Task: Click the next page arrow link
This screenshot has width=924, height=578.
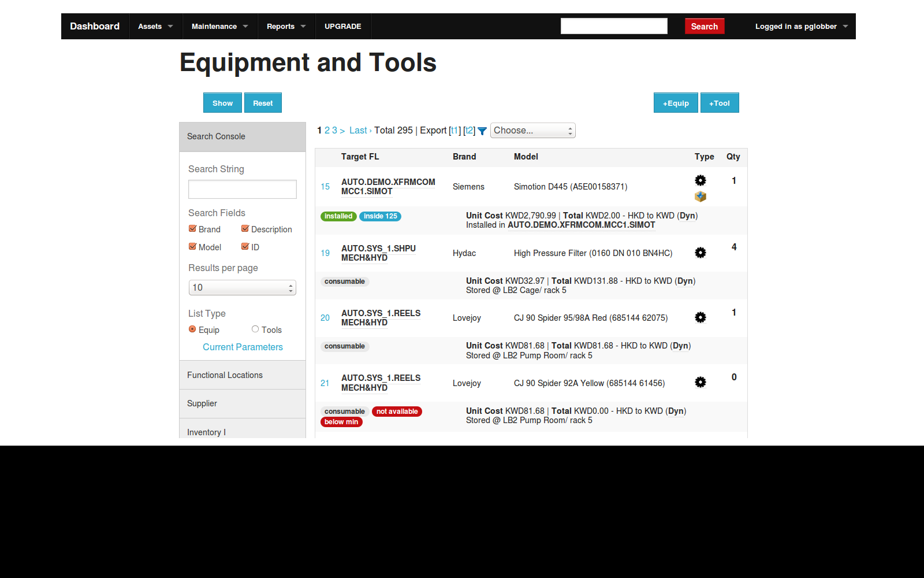Action: point(342,131)
